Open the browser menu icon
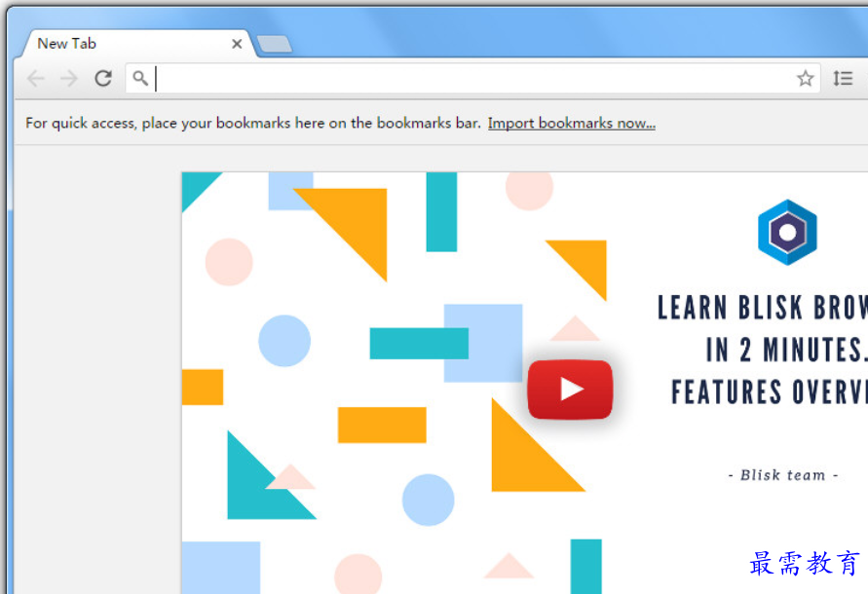 click(x=843, y=78)
